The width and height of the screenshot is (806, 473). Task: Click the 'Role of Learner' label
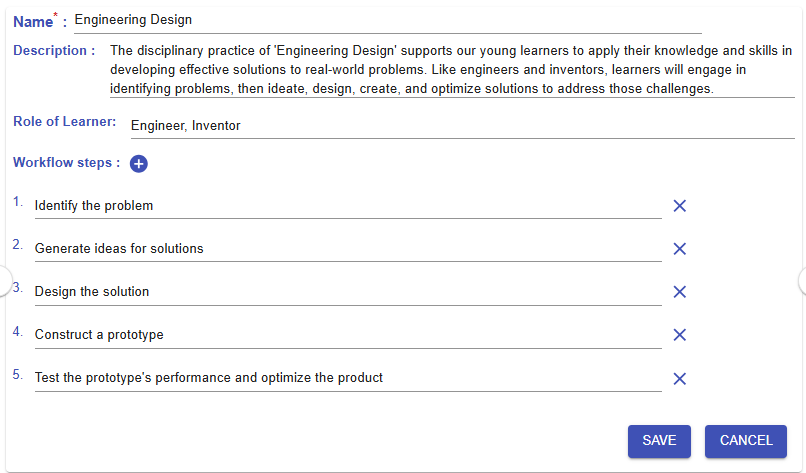click(65, 122)
